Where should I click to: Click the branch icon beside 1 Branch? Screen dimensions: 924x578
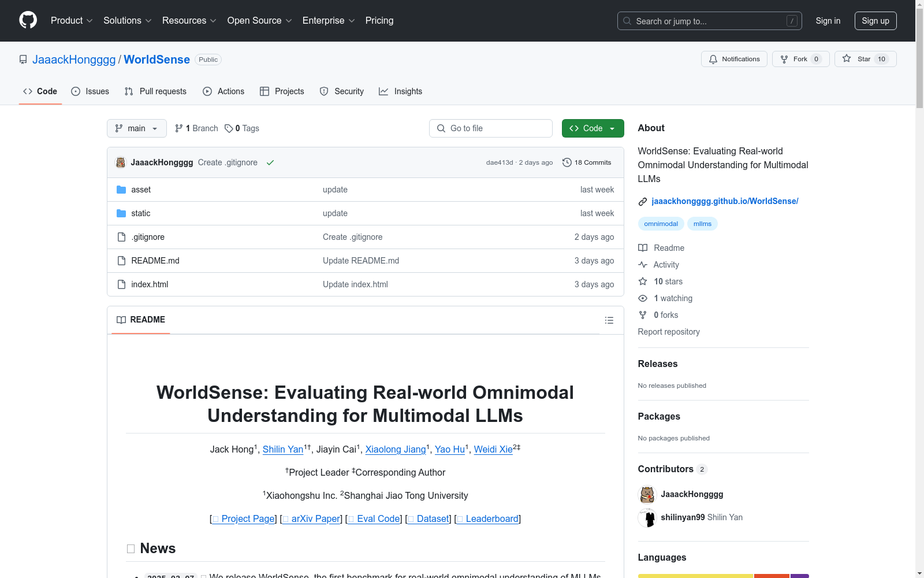click(179, 128)
